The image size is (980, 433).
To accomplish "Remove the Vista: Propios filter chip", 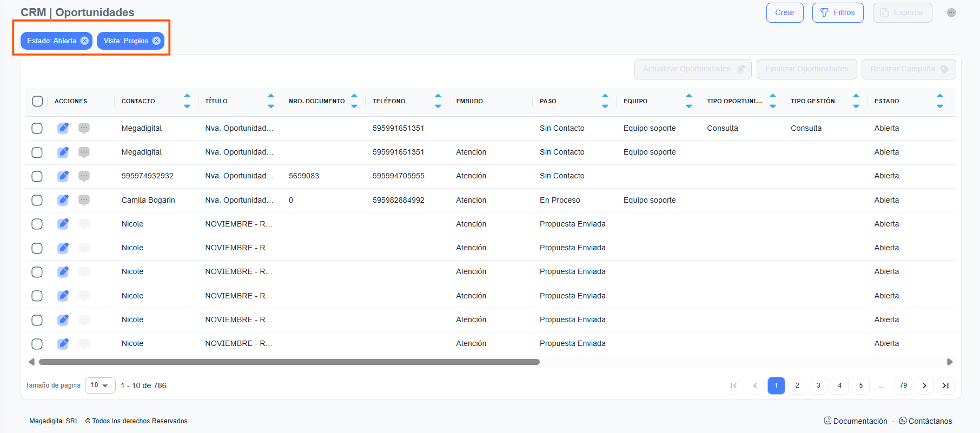I will click(156, 41).
